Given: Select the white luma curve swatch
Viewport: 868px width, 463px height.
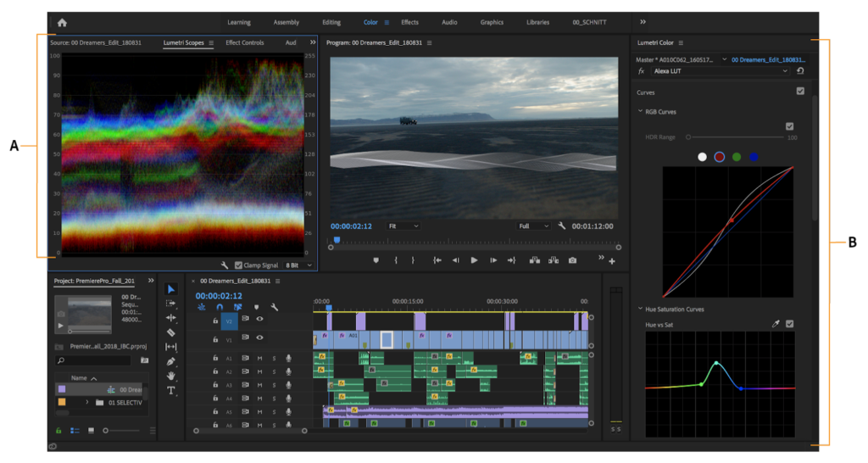Looking at the screenshot, I should coord(702,157).
